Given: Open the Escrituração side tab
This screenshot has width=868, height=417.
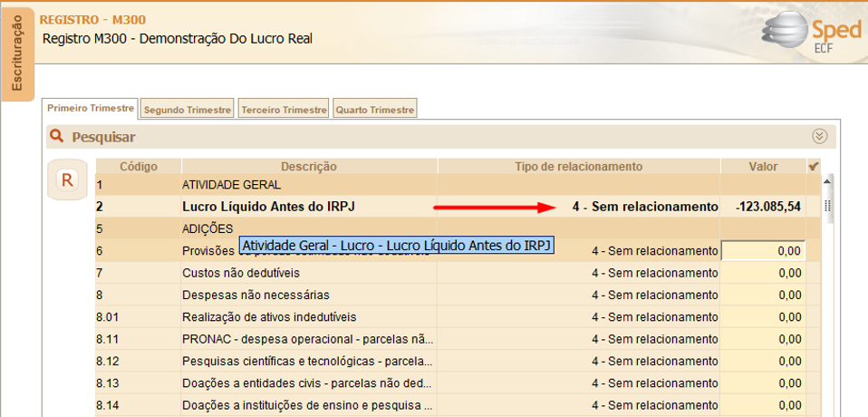Looking at the screenshot, I should point(18,54).
